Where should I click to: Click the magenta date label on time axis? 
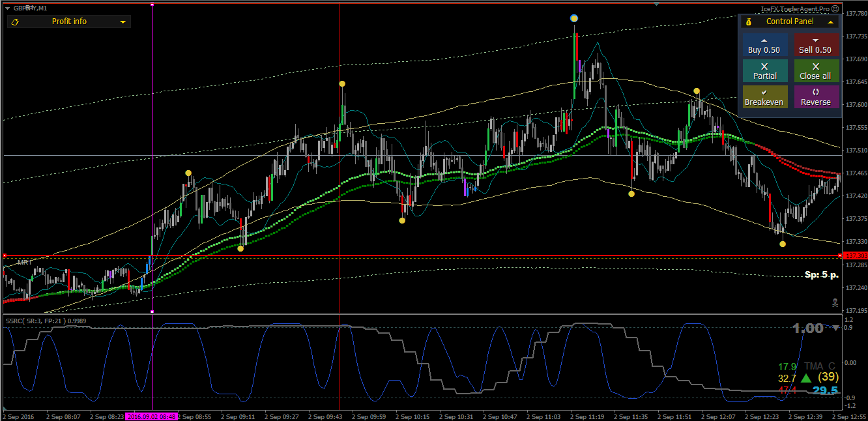click(152, 416)
